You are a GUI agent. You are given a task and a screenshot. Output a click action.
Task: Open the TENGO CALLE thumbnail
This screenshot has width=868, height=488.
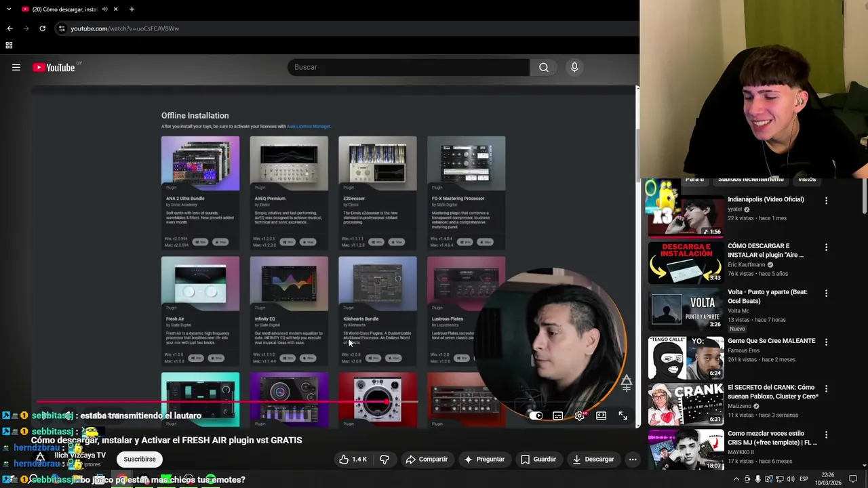pyautogui.click(x=686, y=357)
